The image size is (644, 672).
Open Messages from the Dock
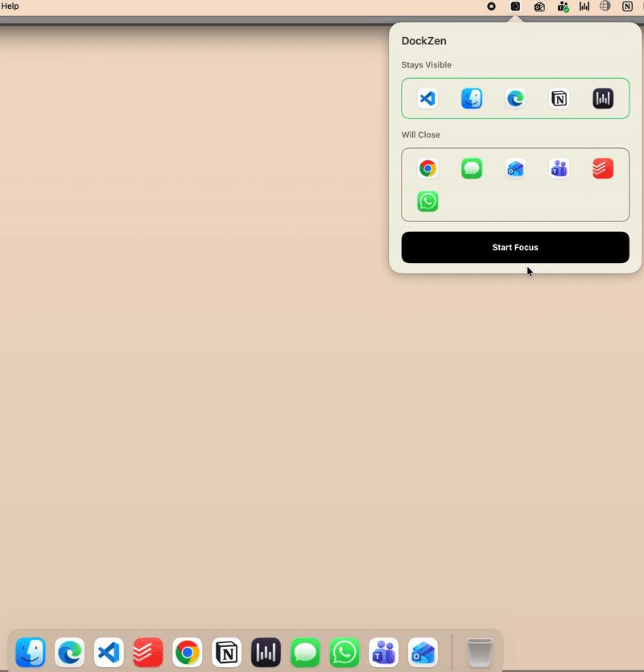305,653
